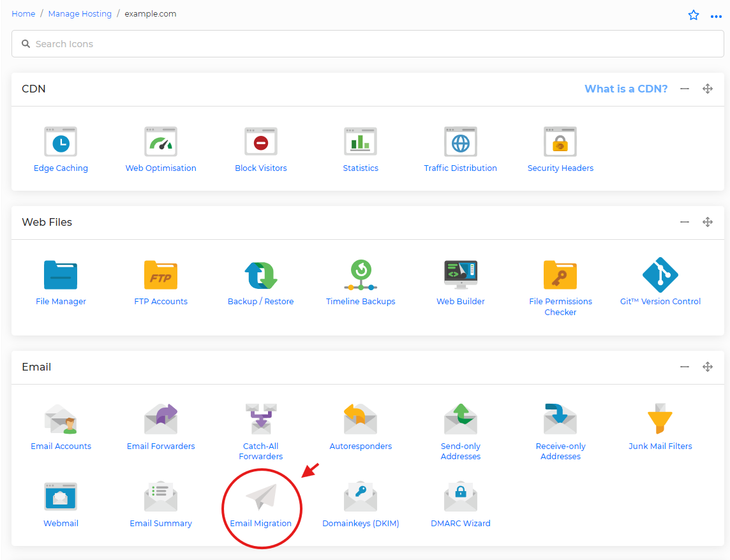Open the 'What is a CDN?' link
This screenshot has width=730, height=560.
[626, 89]
